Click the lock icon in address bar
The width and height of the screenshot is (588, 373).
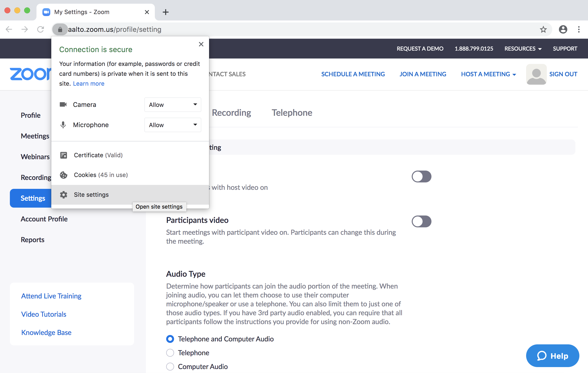[x=60, y=30]
